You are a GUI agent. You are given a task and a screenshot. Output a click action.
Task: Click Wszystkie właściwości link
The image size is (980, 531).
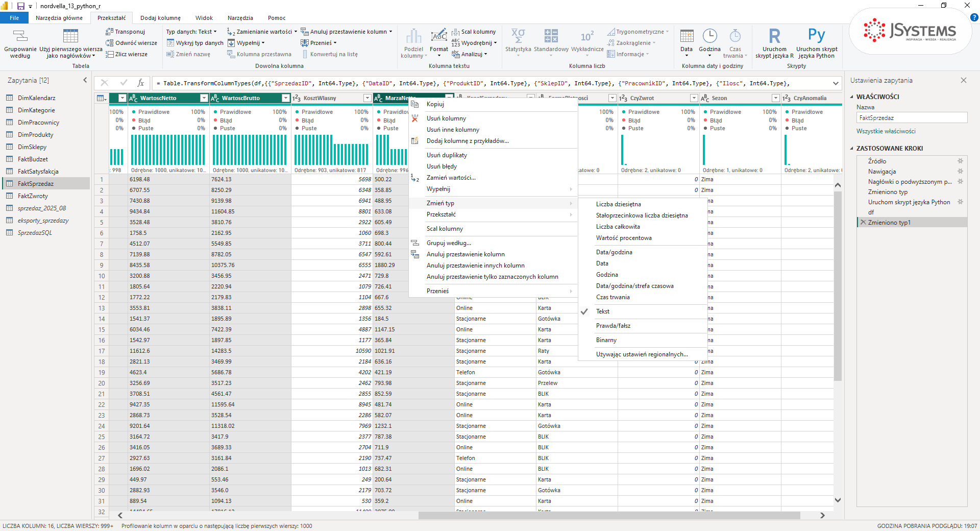[x=886, y=131]
